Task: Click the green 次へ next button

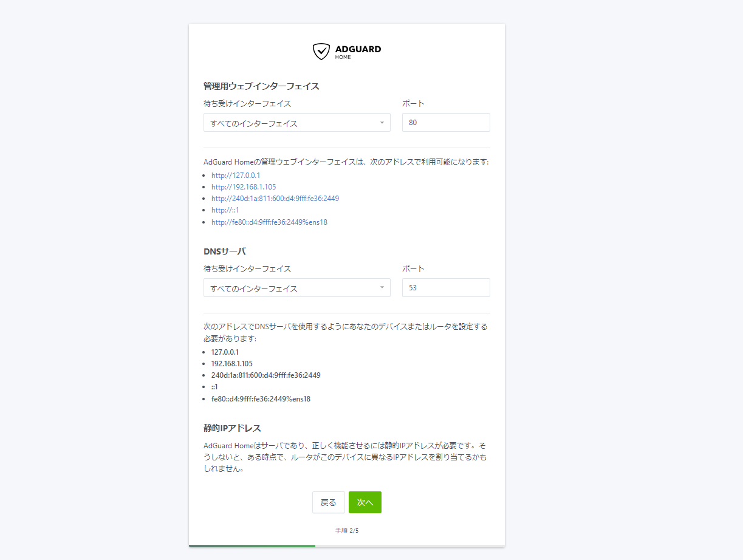Action: [365, 502]
